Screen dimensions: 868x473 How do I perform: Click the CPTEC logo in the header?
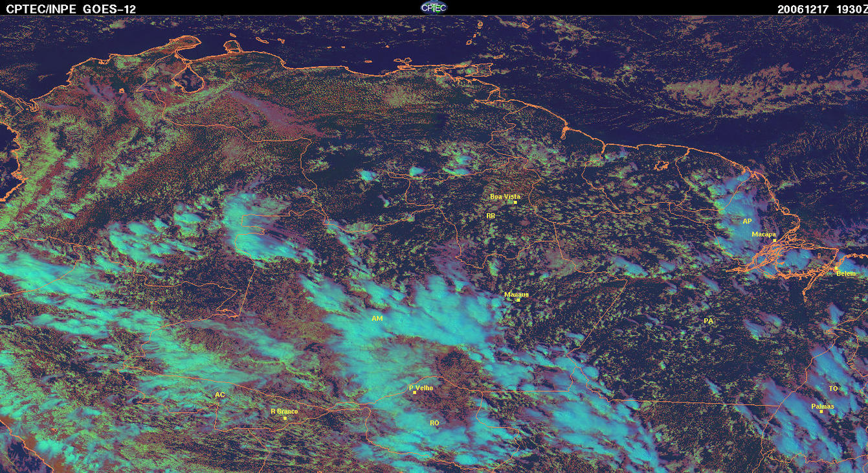pos(434,7)
